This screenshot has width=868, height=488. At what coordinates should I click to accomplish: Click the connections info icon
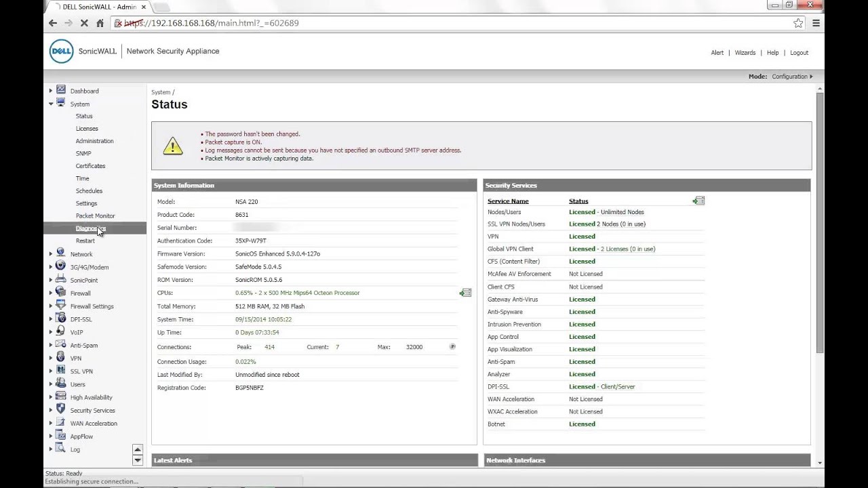[452, 346]
